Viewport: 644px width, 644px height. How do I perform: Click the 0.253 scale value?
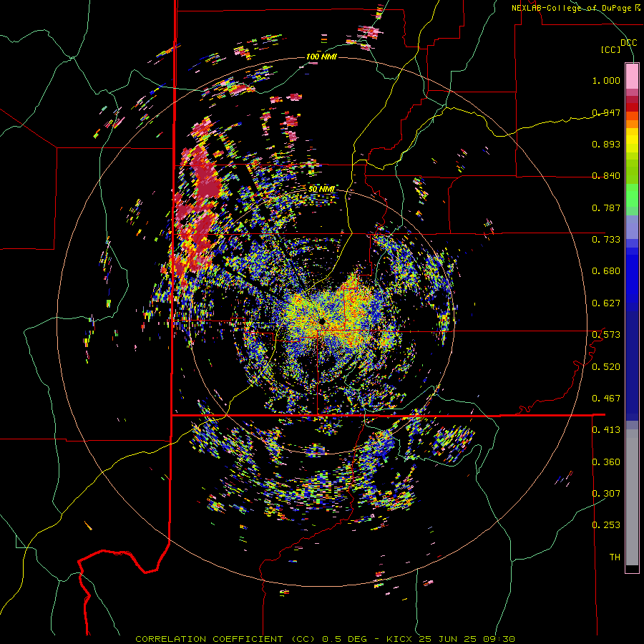click(x=606, y=525)
